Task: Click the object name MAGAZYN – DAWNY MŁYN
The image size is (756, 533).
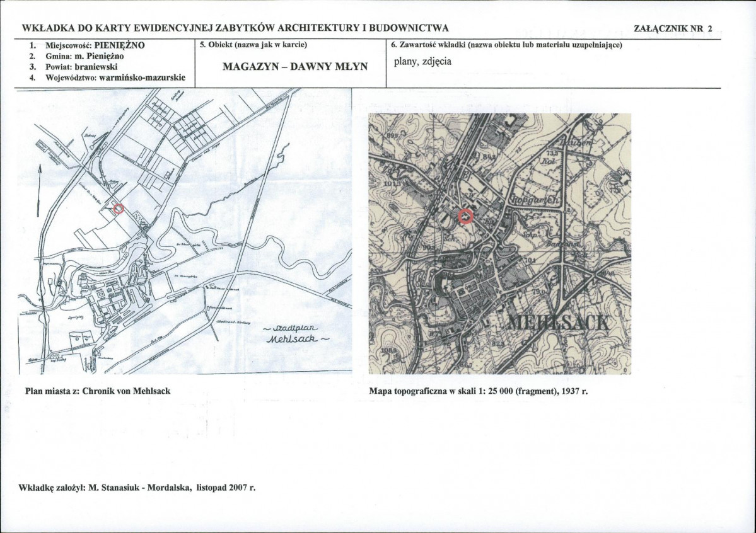Action: point(294,67)
